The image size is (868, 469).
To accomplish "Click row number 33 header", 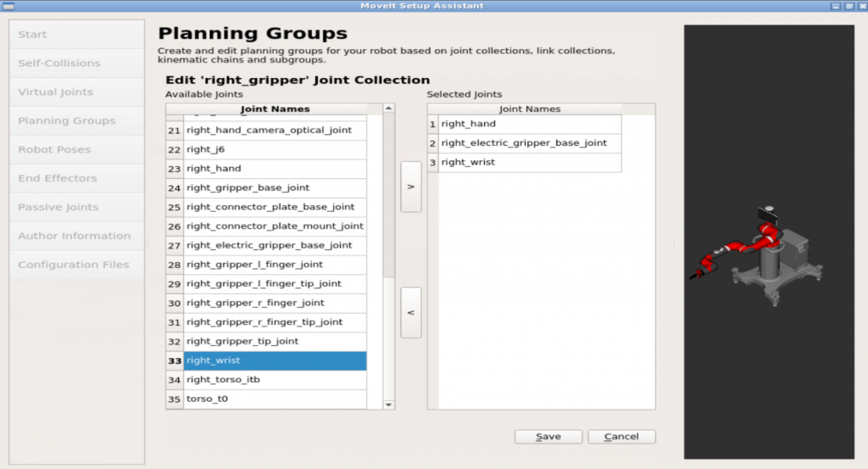I will coord(175,360).
